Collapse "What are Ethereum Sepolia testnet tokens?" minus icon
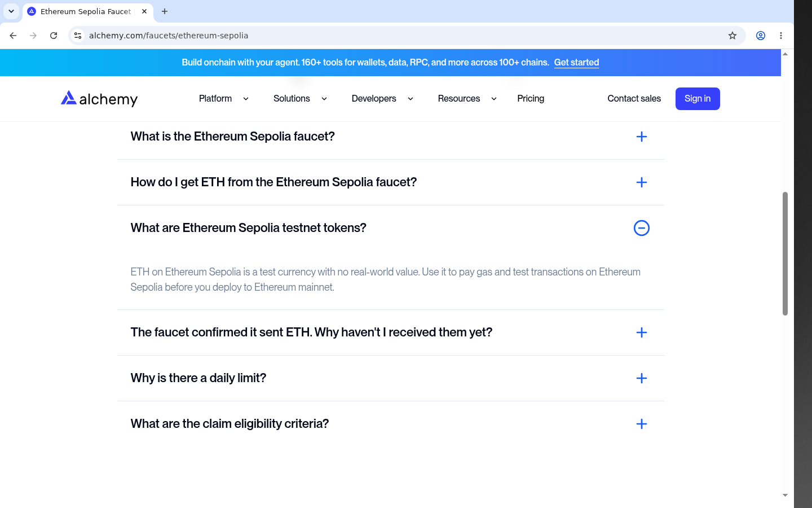Viewport: 812px width, 508px height. 642,228
